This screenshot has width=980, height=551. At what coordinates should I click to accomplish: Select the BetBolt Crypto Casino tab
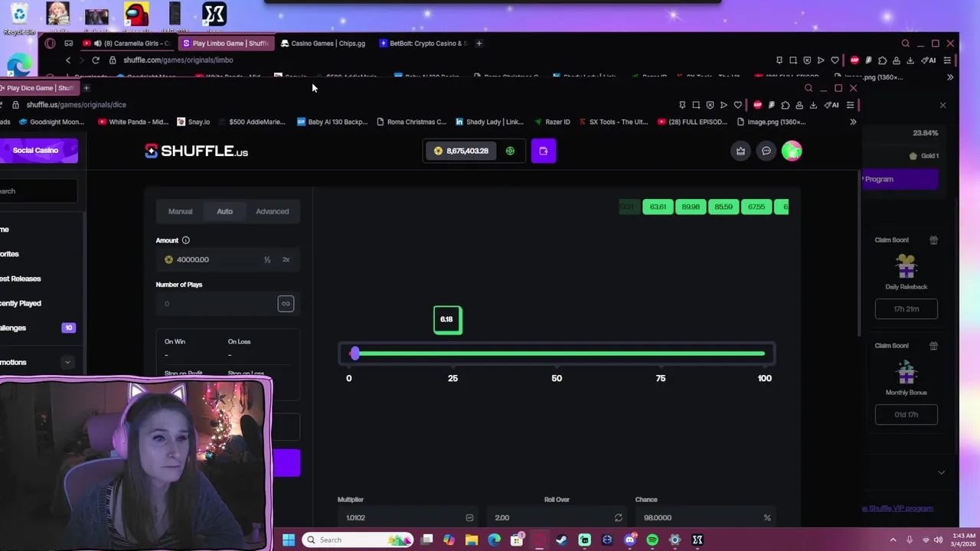[423, 44]
